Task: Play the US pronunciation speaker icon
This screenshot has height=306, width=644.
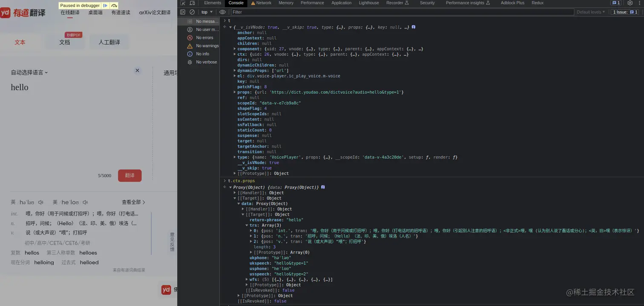Action: point(85,202)
